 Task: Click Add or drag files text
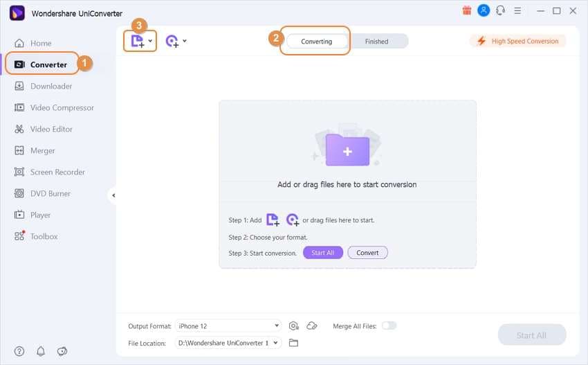click(x=347, y=184)
